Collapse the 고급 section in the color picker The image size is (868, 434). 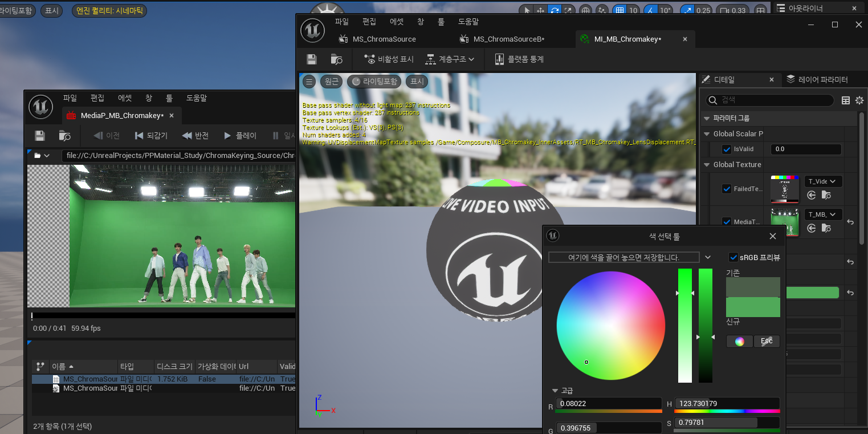click(555, 391)
